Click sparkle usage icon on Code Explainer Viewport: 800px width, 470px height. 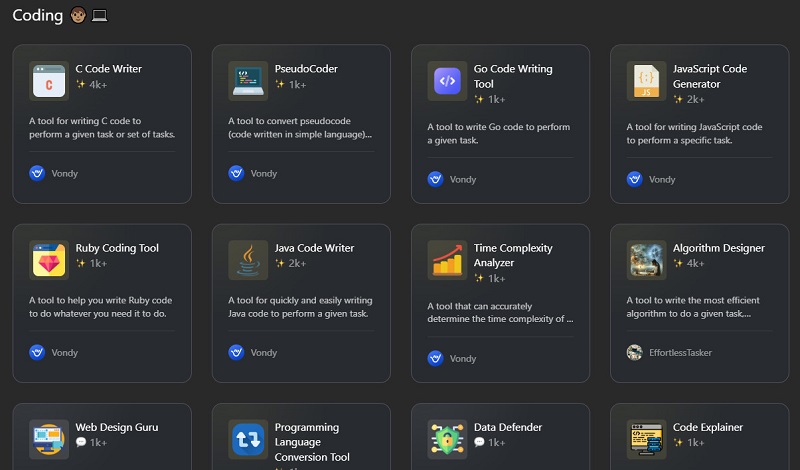[678, 442]
